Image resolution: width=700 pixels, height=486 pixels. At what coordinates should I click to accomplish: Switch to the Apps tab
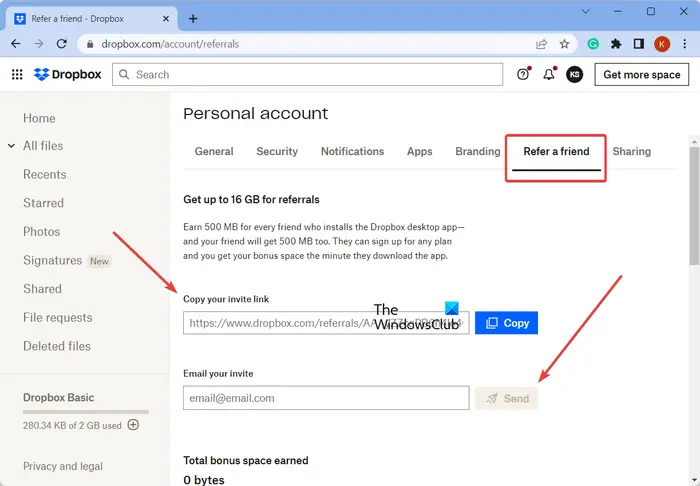point(420,151)
